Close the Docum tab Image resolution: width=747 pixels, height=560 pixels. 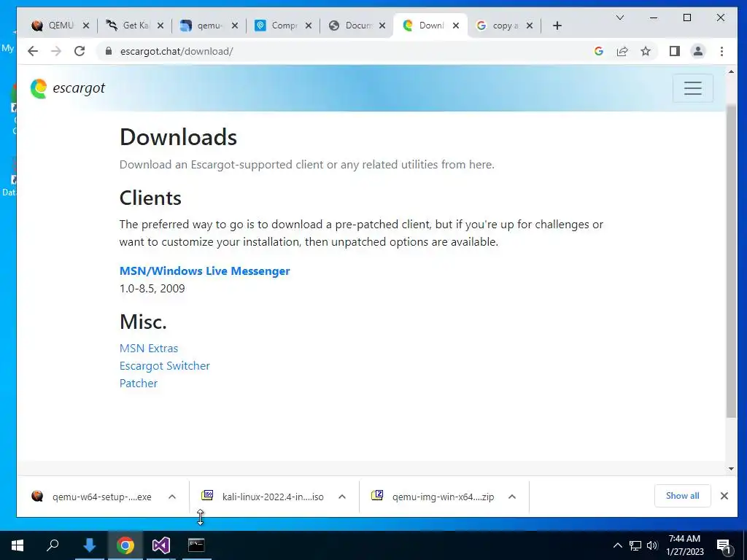point(382,26)
